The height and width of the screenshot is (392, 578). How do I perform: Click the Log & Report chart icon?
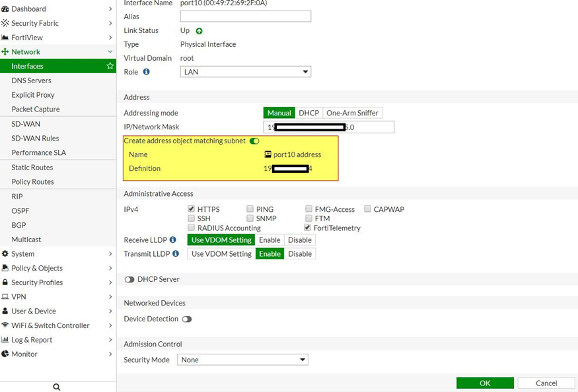click(5, 340)
